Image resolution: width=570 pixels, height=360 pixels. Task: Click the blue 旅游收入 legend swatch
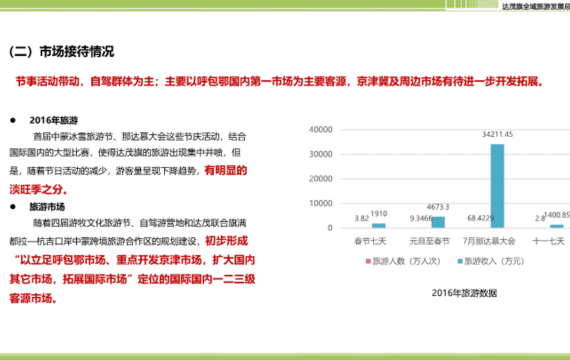[x=460, y=261]
